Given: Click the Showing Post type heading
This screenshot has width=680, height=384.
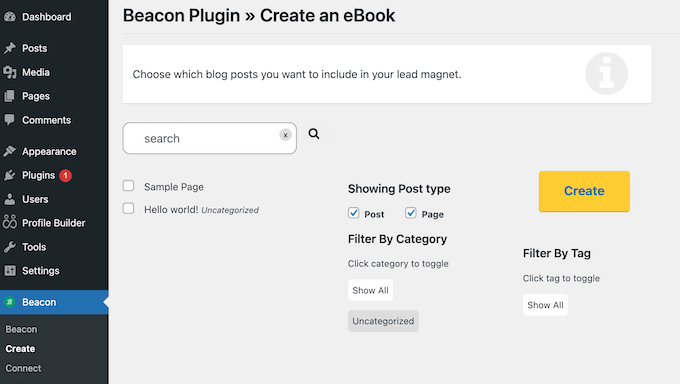Looking at the screenshot, I should click(x=399, y=189).
